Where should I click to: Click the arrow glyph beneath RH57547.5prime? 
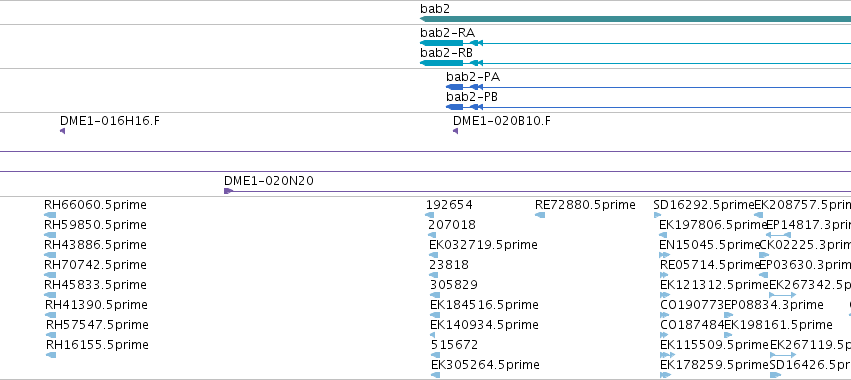point(51,335)
